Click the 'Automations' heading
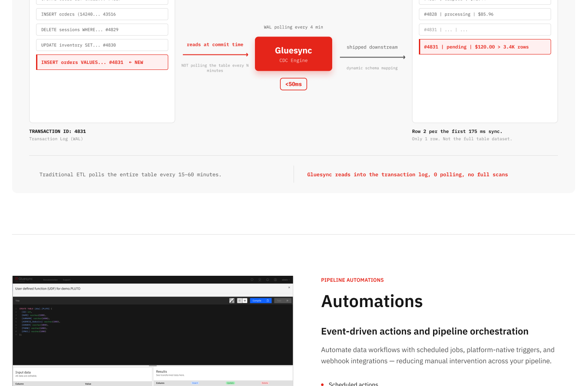This screenshot has width=588, height=386. 372,302
